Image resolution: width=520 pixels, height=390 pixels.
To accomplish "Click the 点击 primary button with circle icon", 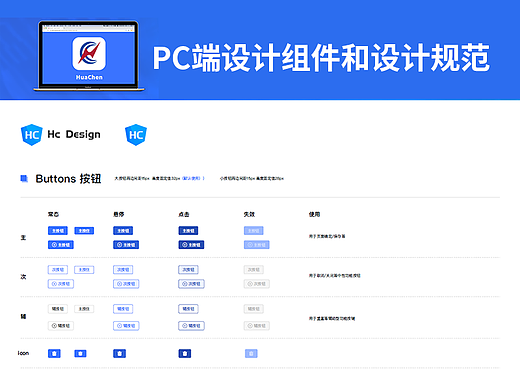I will coord(191,245).
